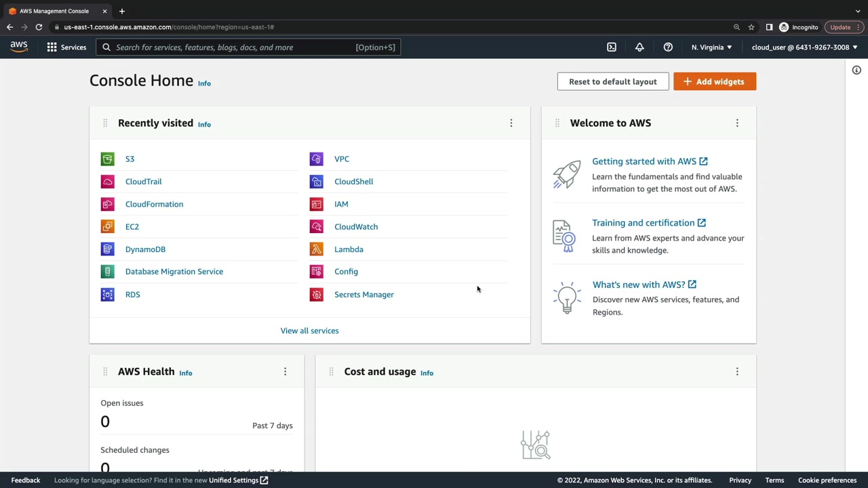868x488 pixels.
Task: Click the Secrets Manager link
Action: pyautogui.click(x=364, y=295)
